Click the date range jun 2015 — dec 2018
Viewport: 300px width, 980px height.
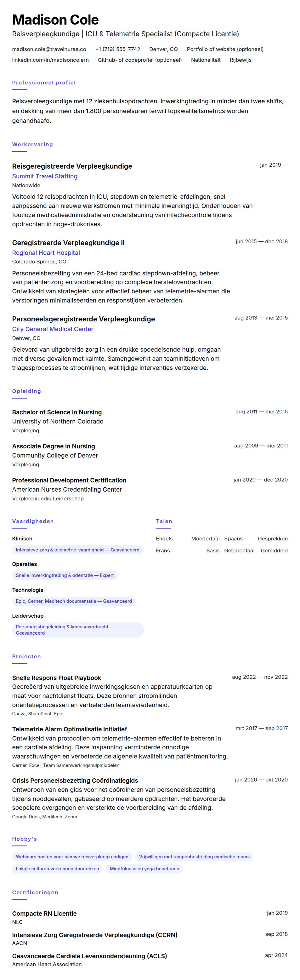click(262, 241)
